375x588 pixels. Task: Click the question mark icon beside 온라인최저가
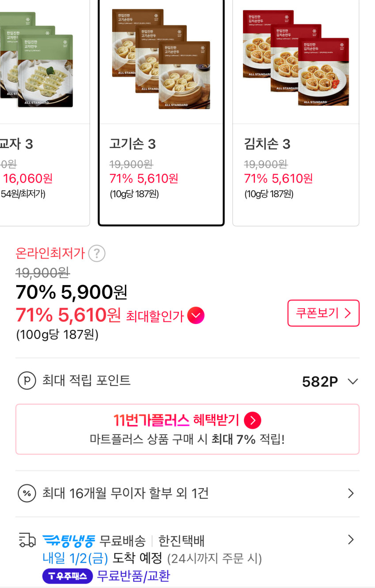coord(97,253)
